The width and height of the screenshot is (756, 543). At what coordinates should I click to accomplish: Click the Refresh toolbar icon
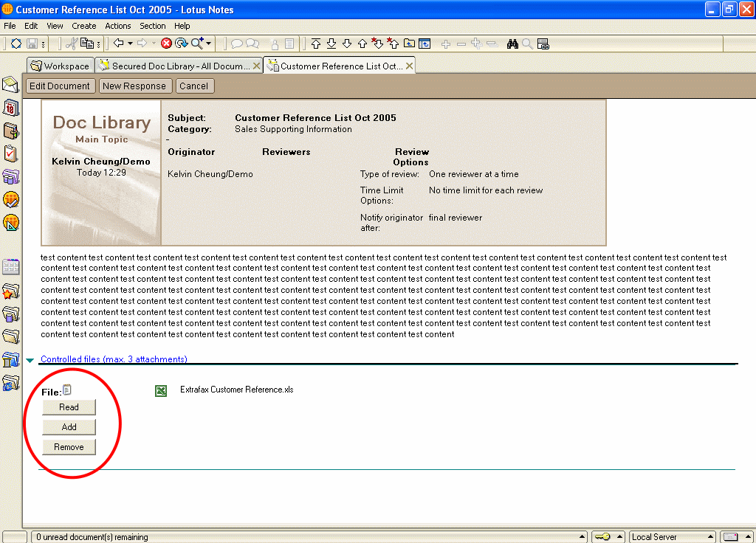click(x=182, y=44)
